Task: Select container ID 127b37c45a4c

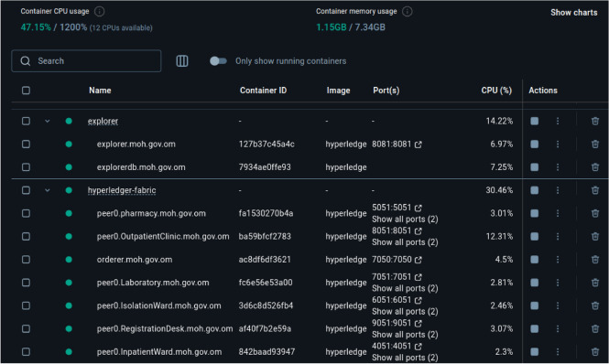Action: pyautogui.click(x=266, y=145)
